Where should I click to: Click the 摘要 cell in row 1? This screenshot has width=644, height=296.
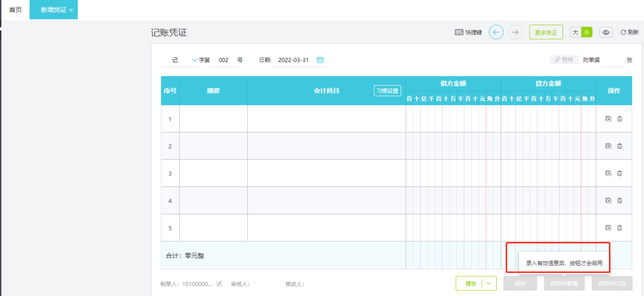213,119
